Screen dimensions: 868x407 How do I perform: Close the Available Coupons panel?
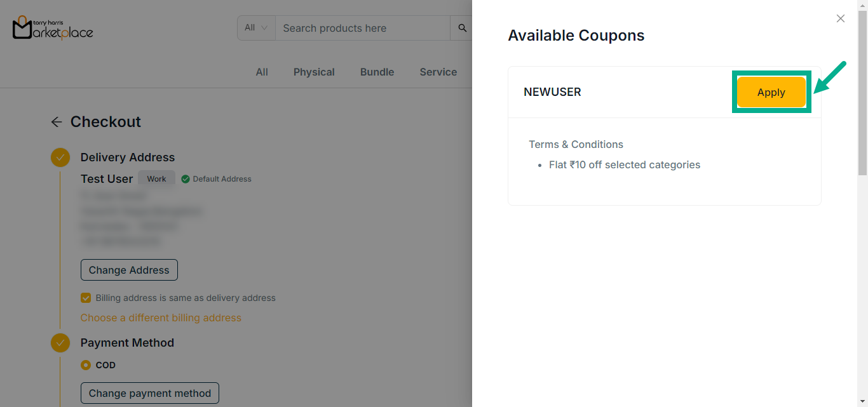tap(841, 18)
